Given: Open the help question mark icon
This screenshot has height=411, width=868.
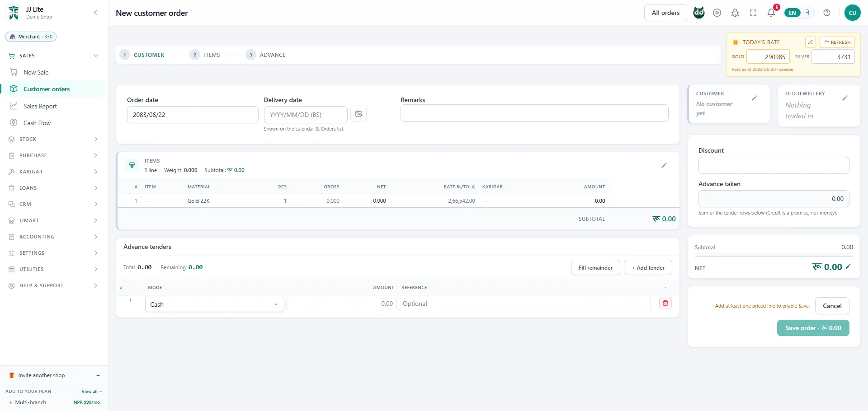Looking at the screenshot, I should (827, 13).
